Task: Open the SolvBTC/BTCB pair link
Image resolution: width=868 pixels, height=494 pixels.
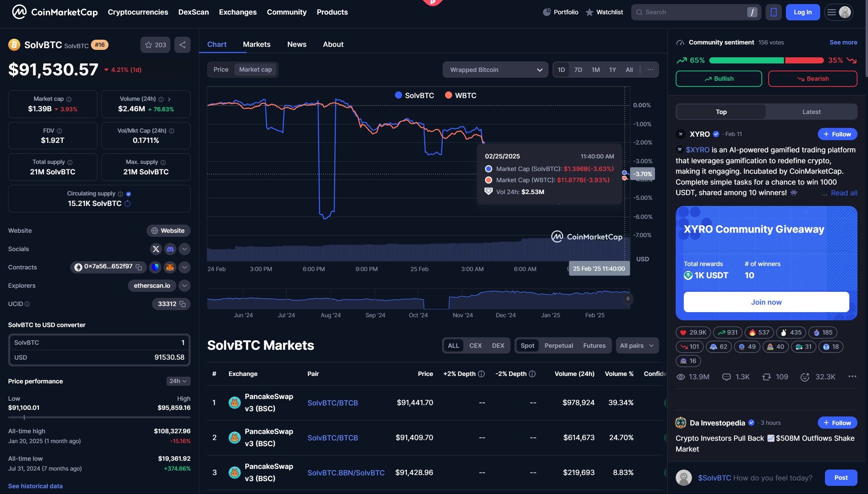Action: (332, 403)
